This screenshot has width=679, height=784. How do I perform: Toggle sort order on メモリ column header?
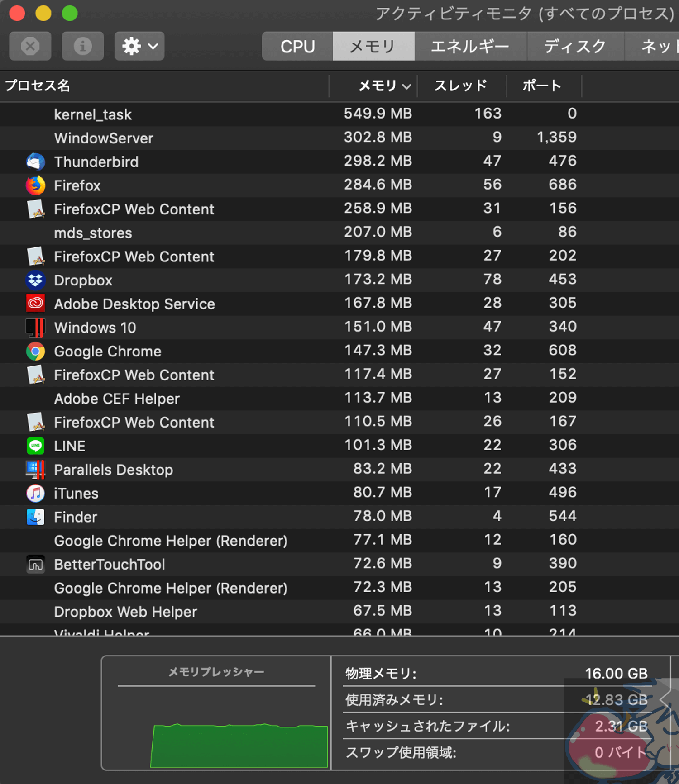point(384,86)
